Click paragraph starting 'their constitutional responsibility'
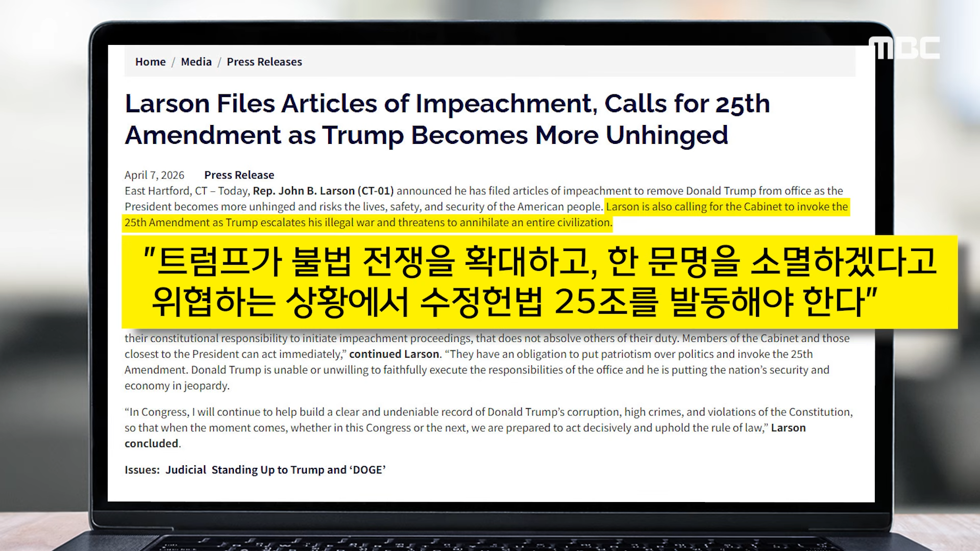980x551 pixels. click(x=487, y=362)
